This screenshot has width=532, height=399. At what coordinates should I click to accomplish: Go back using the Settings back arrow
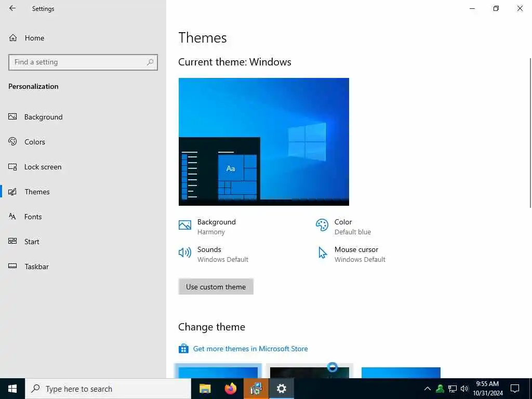pyautogui.click(x=12, y=8)
